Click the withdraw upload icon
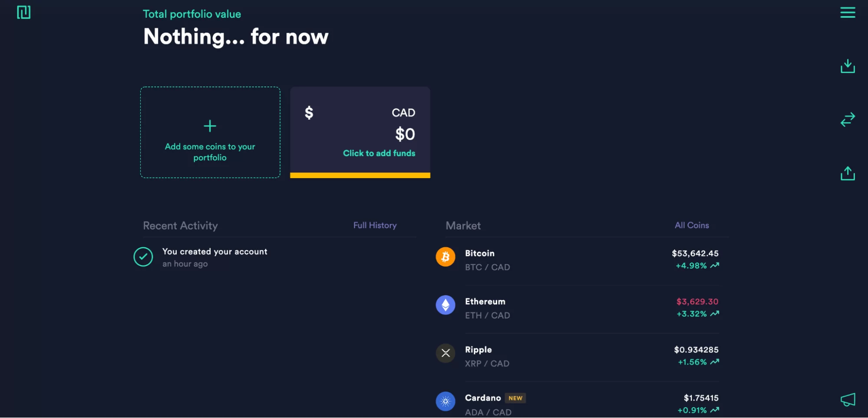The image size is (868, 418). coord(847,173)
